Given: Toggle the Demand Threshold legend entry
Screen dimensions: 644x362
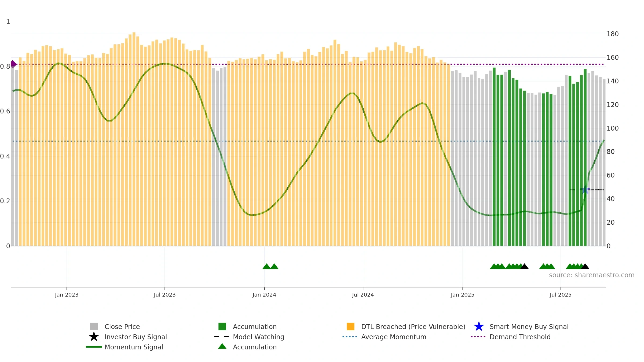Looking at the screenshot, I should coord(511,337).
